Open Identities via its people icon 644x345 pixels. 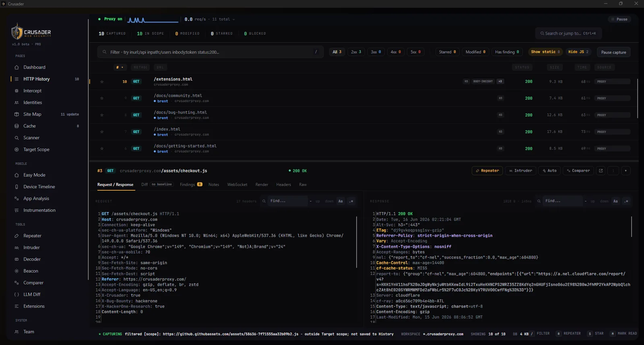tap(17, 103)
